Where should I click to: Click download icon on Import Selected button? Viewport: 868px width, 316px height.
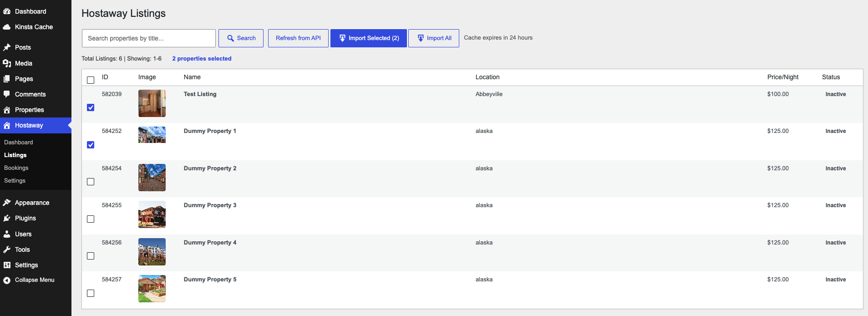click(342, 38)
